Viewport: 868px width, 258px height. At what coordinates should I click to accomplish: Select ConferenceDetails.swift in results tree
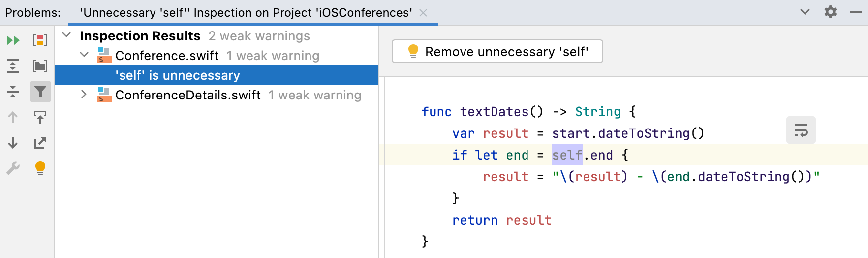(x=188, y=95)
